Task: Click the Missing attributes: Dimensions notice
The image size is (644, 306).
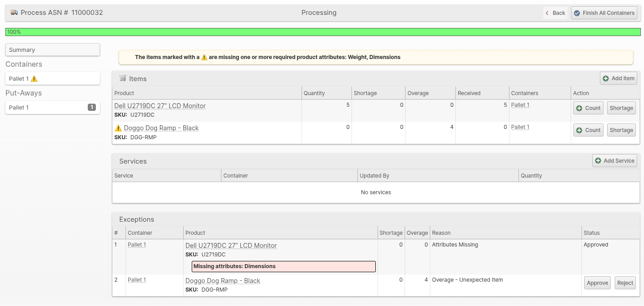Action: click(283, 266)
